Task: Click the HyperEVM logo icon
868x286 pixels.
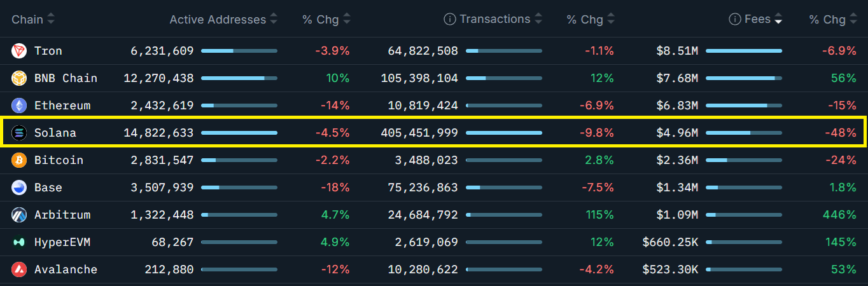Action: click(x=19, y=242)
